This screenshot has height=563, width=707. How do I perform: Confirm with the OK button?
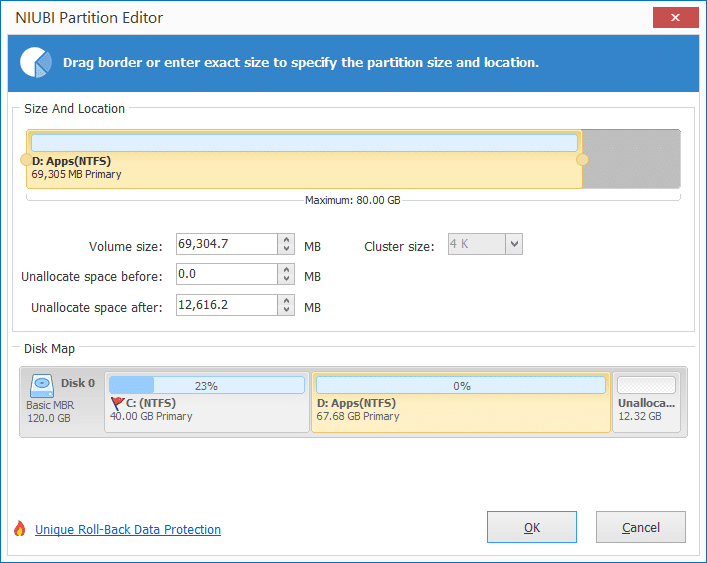click(x=532, y=527)
